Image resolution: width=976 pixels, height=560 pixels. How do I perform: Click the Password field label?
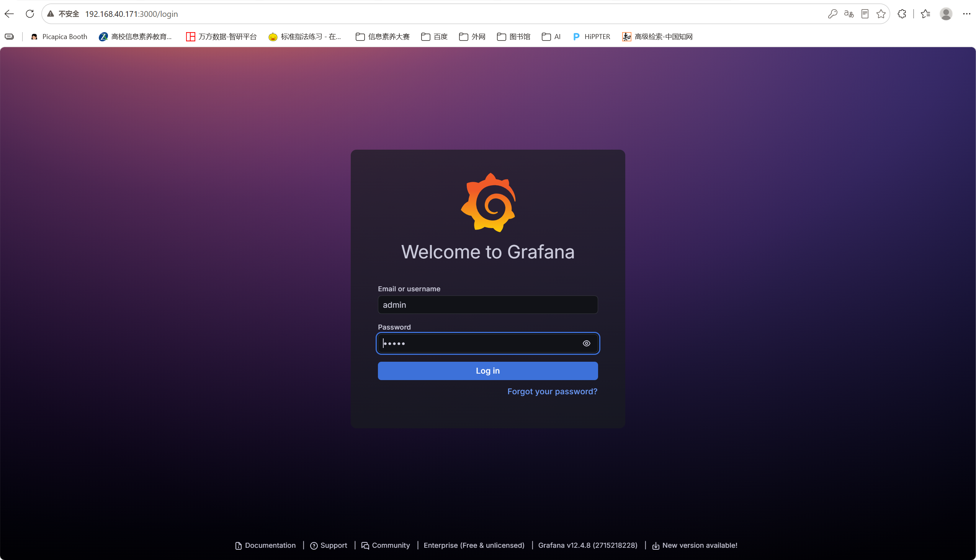[x=394, y=327]
